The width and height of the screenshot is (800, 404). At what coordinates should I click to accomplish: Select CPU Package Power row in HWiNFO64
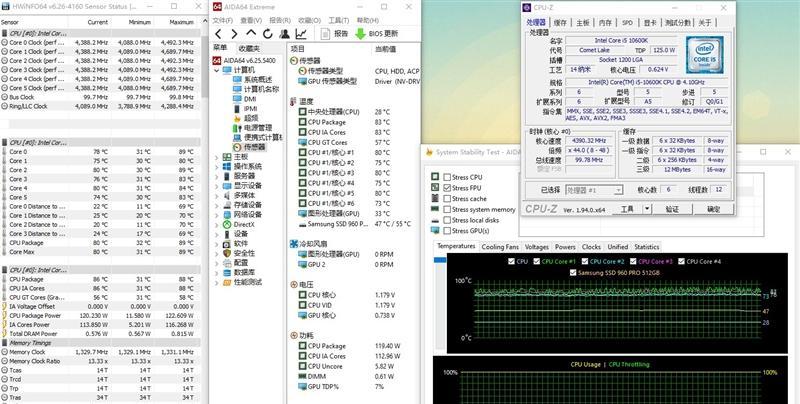[x=101, y=315]
